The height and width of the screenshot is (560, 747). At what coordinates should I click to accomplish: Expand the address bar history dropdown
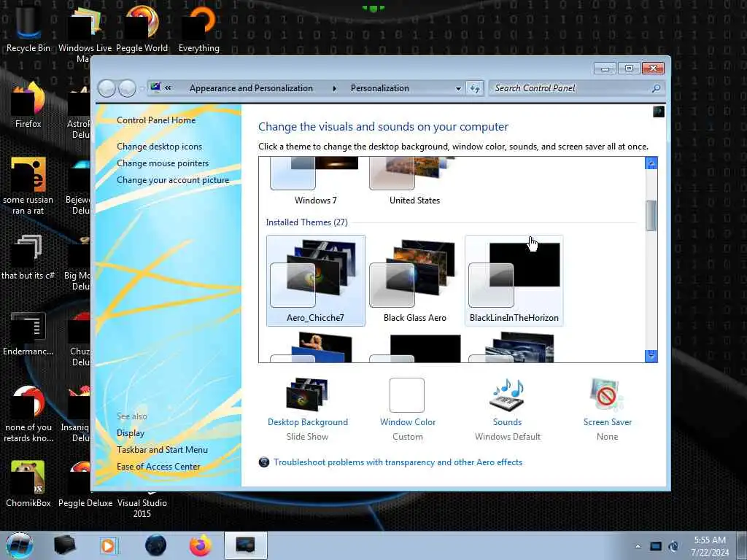point(458,88)
